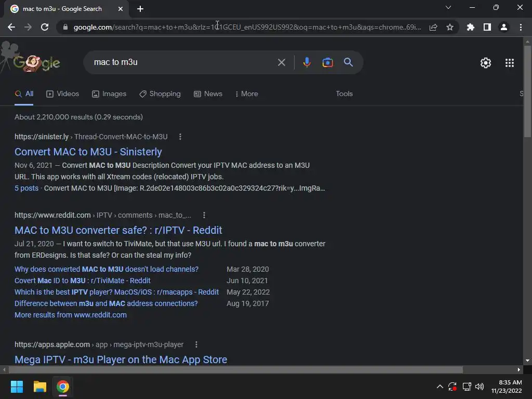Image resolution: width=532 pixels, height=399 pixels.
Task: Open the sinister.ly result options menu
Action: (180, 137)
